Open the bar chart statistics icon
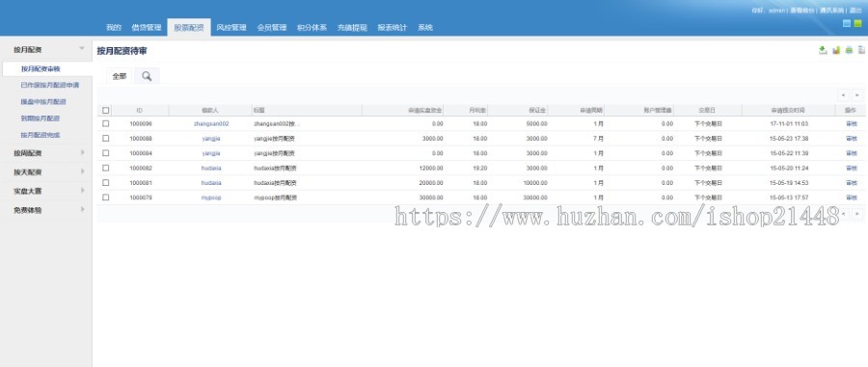This screenshot has width=868, height=367. [x=836, y=50]
